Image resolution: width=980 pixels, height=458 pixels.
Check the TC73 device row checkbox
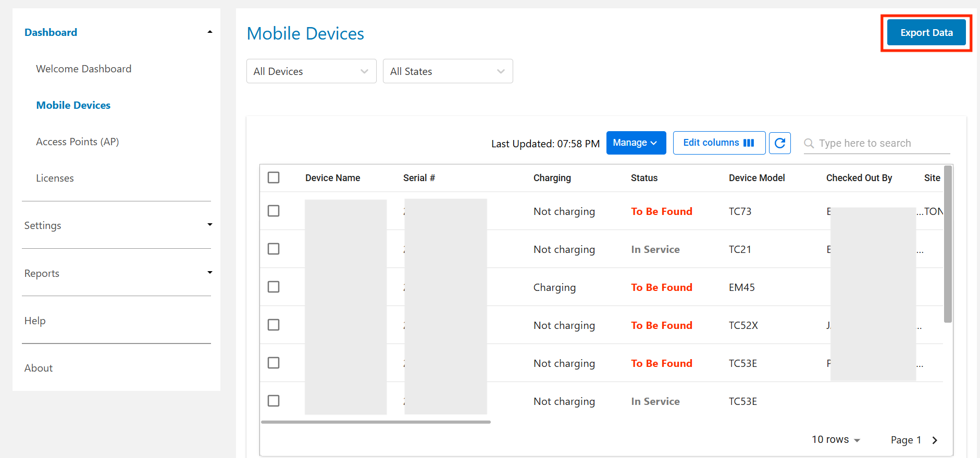(274, 211)
